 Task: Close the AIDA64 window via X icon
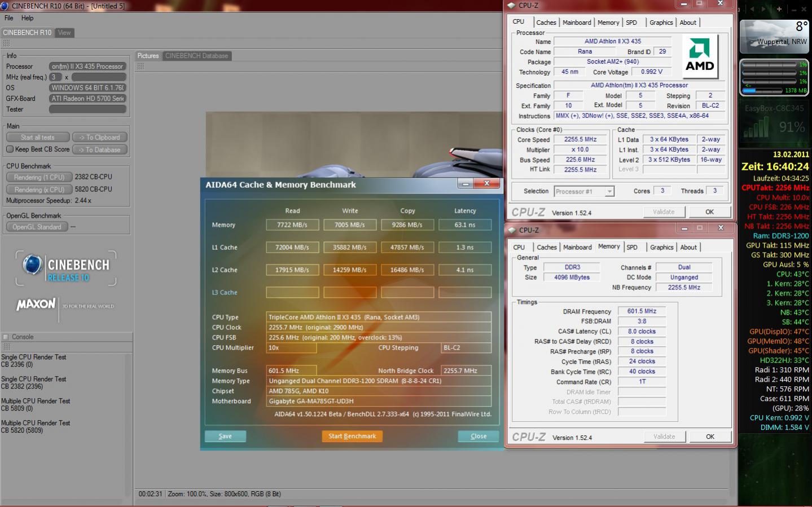coord(486,183)
